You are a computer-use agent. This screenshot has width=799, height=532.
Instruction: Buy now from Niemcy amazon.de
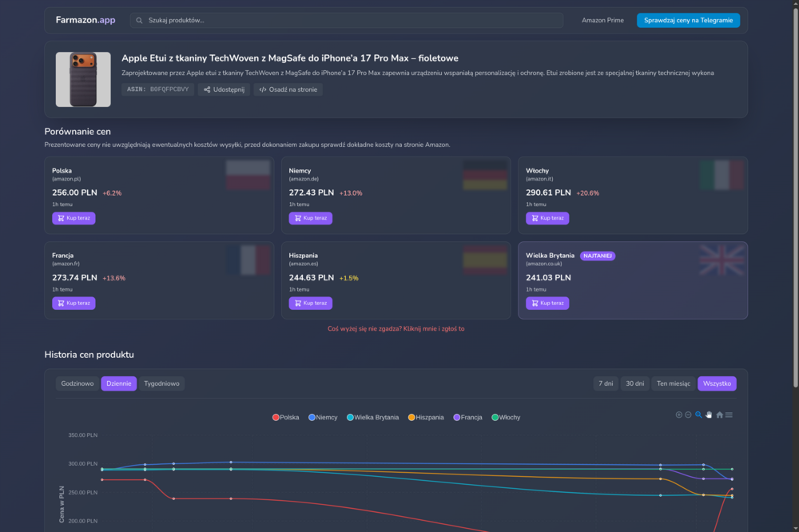(x=310, y=218)
